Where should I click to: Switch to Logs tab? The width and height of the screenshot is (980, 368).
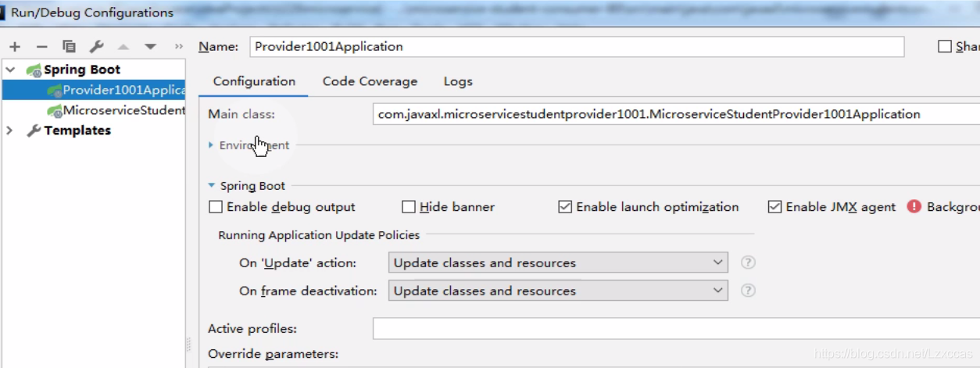click(458, 81)
